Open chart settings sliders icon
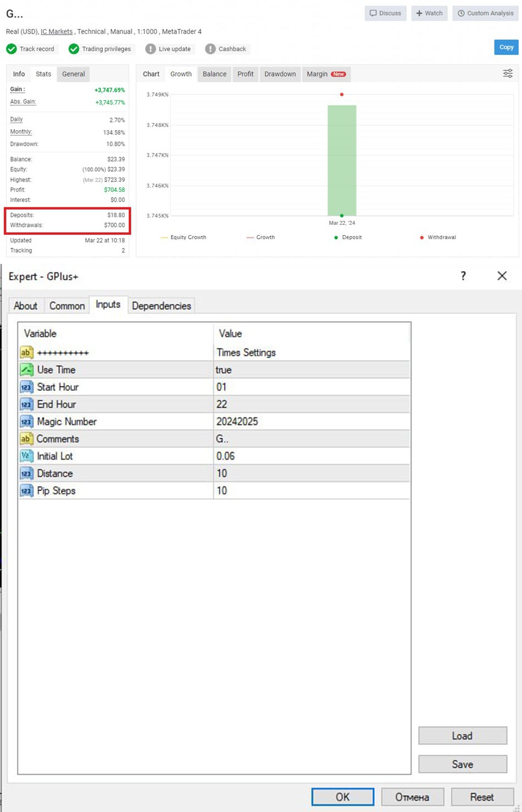 (508, 74)
